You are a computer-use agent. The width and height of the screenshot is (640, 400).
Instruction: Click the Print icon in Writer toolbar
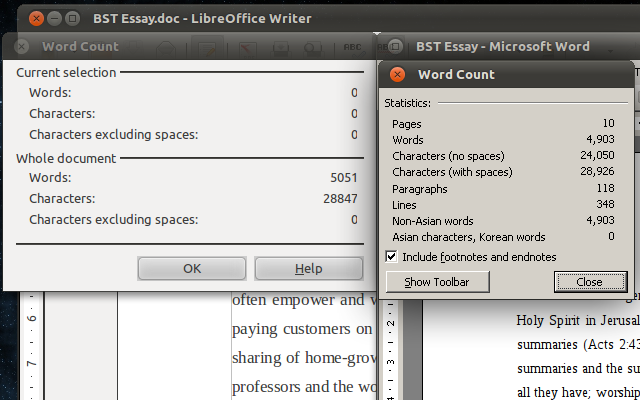point(281,49)
